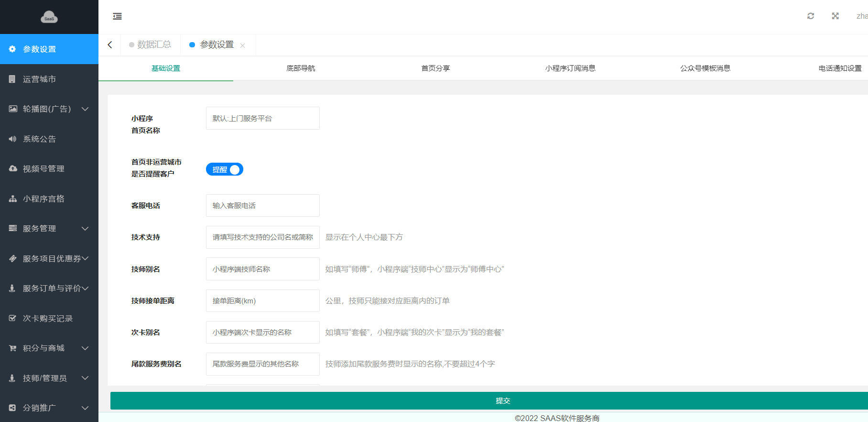This screenshot has height=422, width=868.
Task: Click the hint 公里，技师只能接对应距离内的订单
Action: point(388,301)
